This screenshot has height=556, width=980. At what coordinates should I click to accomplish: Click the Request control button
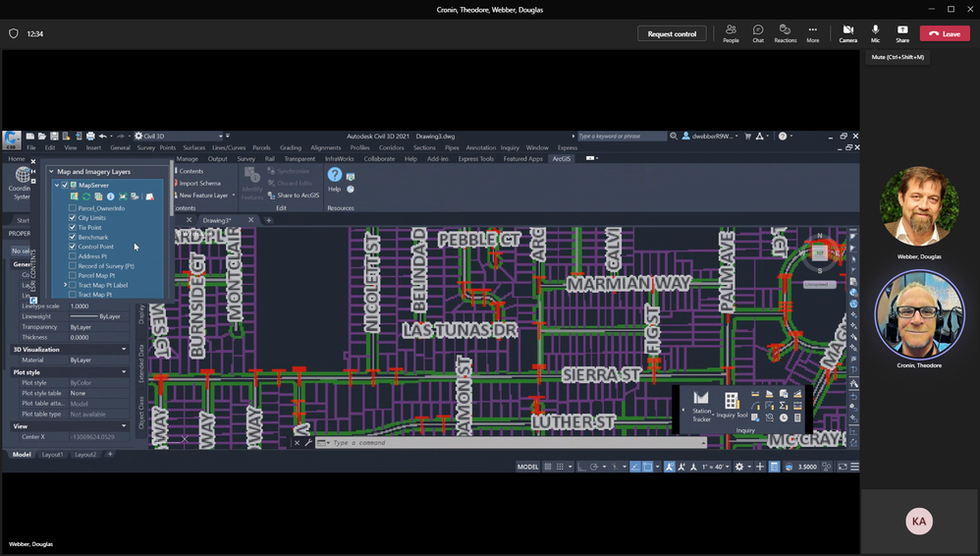pos(672,33)
